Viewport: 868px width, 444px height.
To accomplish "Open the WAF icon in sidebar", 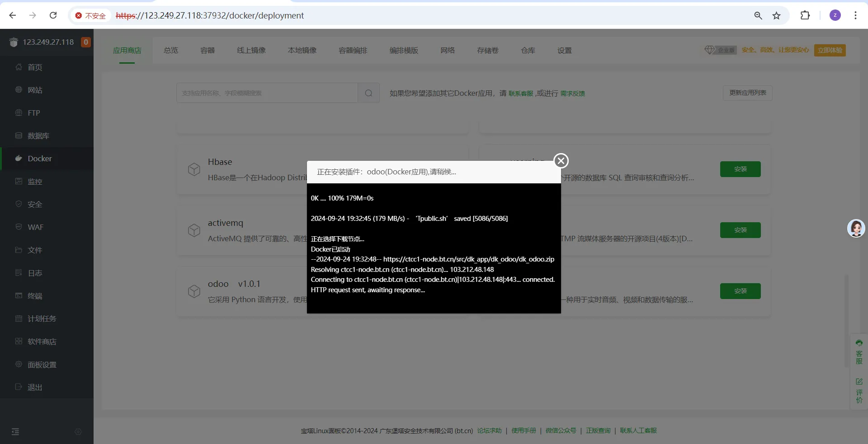I will tap(19, 227).
